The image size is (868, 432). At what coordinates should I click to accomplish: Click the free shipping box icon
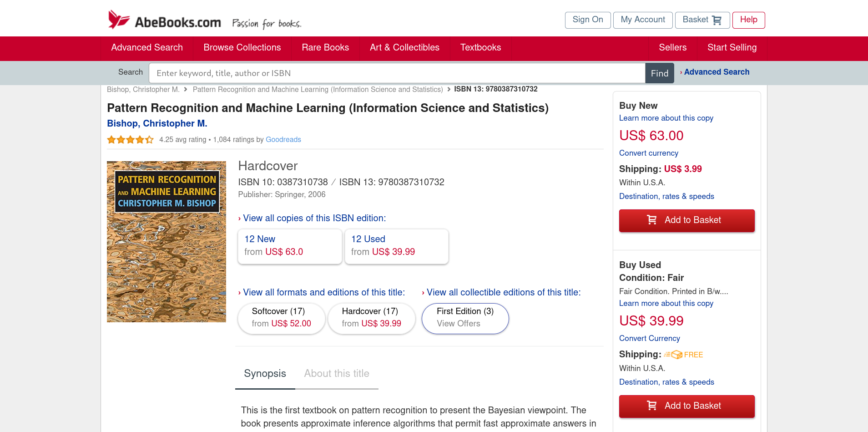[x=673, y=355]
